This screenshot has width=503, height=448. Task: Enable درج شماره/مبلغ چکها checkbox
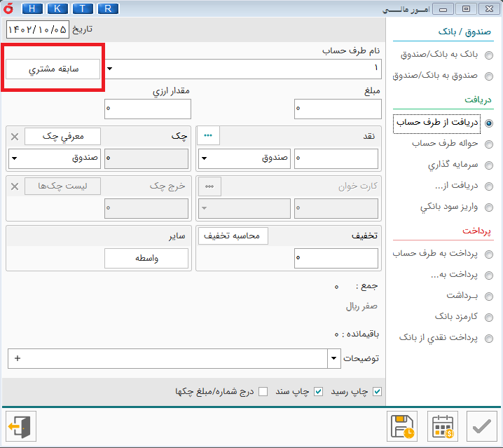263,391
